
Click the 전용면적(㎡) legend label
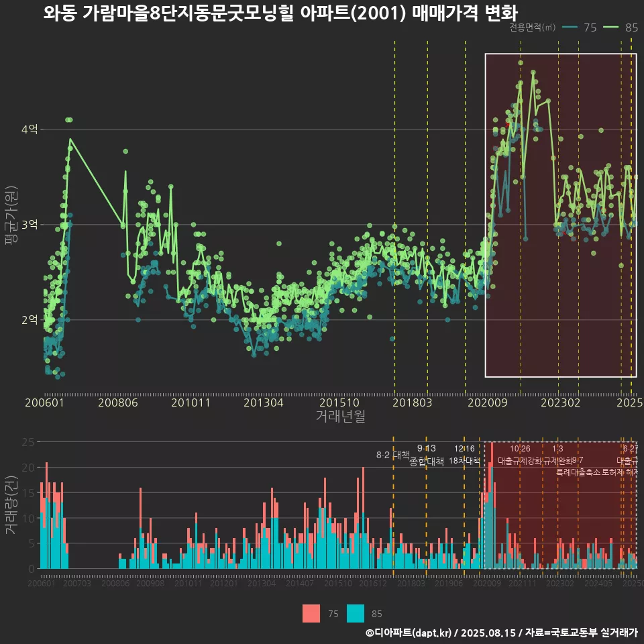(x=532, y=28)
